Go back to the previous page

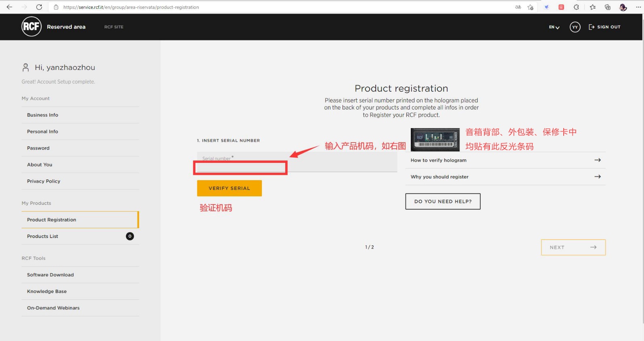coord(9,7)
